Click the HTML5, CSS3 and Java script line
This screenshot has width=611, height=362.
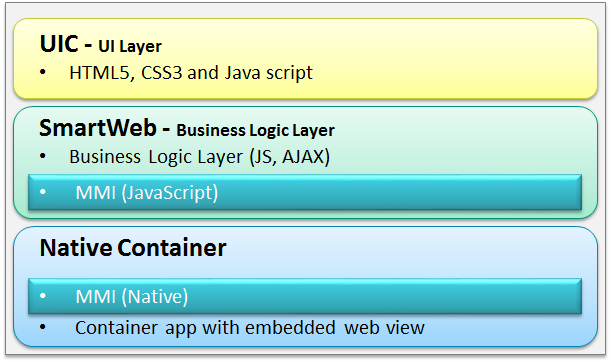(x=191, y=73)
